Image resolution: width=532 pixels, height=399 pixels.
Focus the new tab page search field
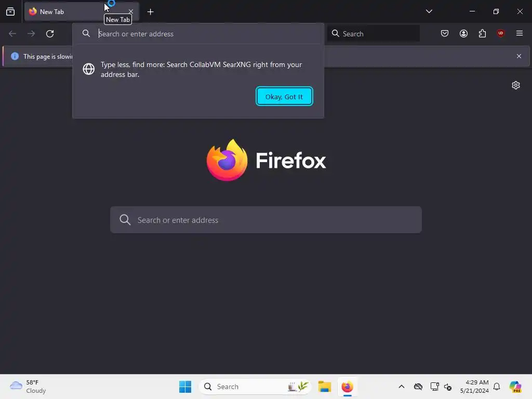(x=266, y=220)
